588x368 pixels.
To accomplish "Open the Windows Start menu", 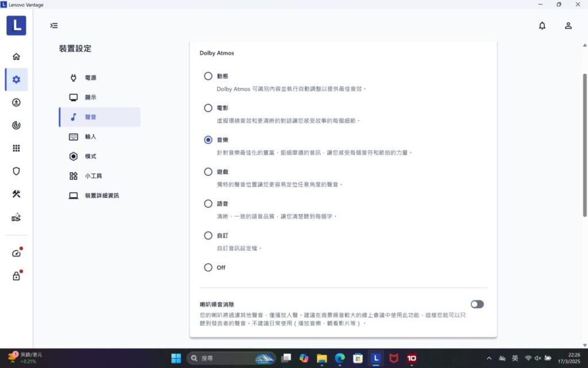I will tap(176, 358).
